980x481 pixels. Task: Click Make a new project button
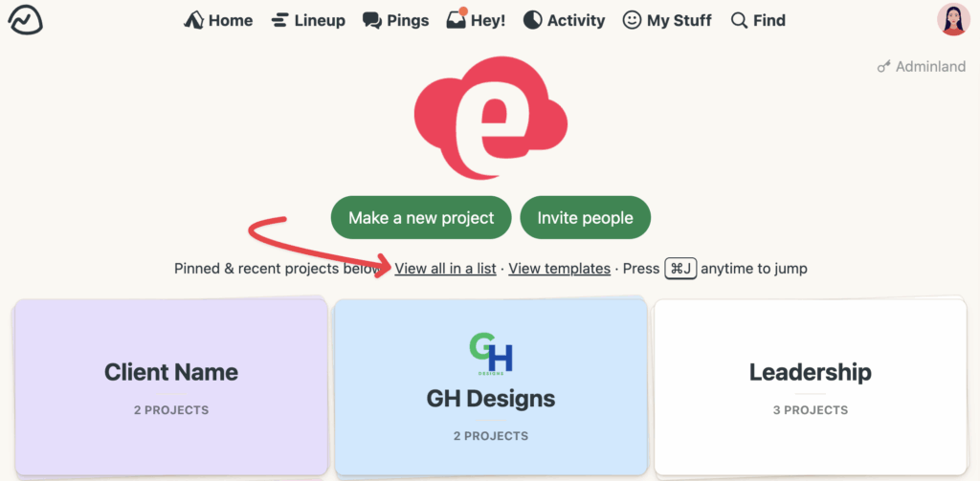click(x=421, y=218)
